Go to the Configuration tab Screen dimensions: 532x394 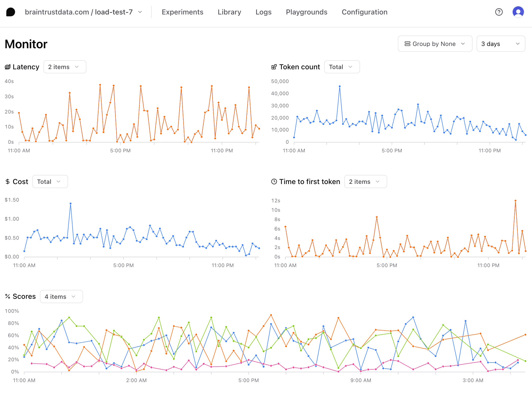(365, 12)
